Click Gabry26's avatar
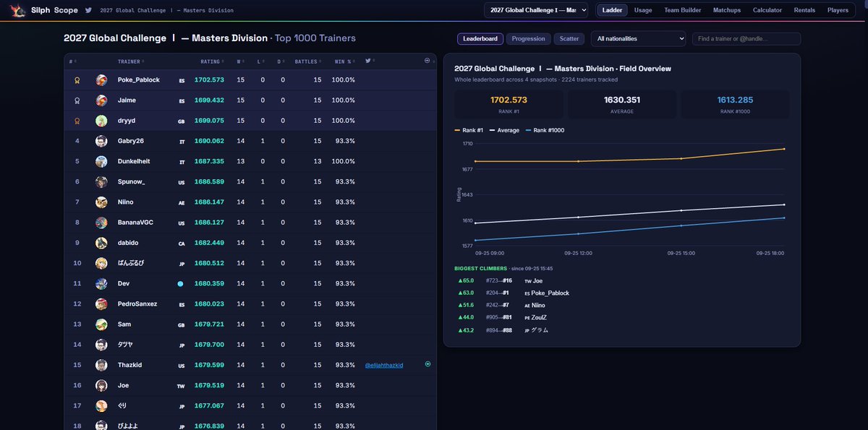The height and width of the screenshot is (430, 868). point(102,141)
